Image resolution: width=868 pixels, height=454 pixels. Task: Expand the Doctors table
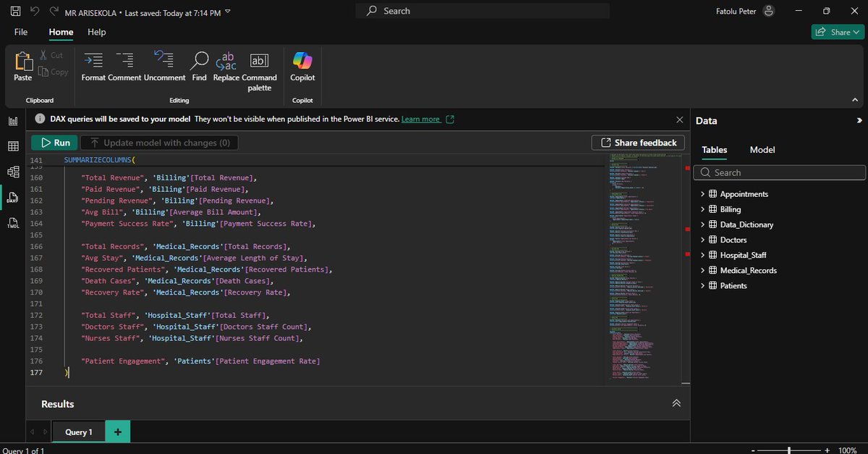[x=702, y=240]
